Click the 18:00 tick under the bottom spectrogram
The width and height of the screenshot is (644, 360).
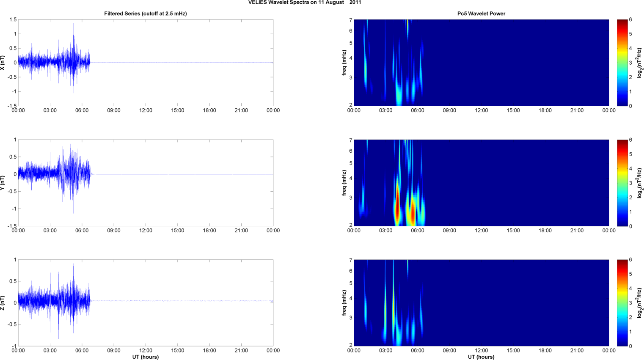(545, 350)
